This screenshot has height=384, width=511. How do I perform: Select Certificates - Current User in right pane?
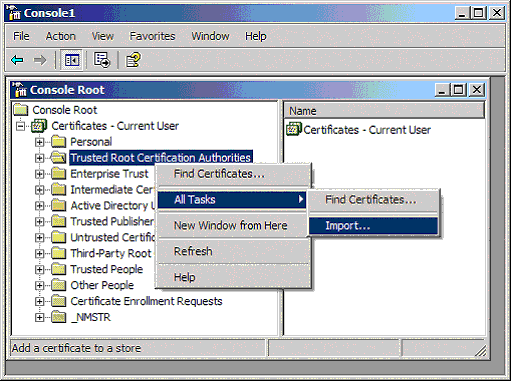[367, 130]
